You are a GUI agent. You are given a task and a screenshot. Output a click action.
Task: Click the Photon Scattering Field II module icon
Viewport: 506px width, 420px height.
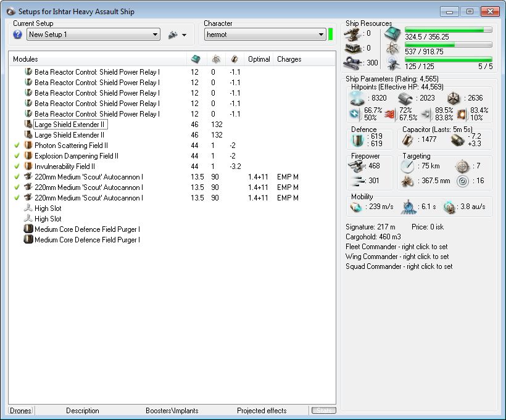pyautogui.click(x=28, y=145)
